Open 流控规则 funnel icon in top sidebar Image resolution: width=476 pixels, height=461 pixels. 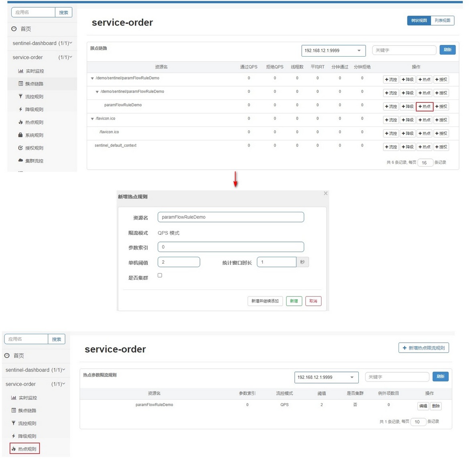[20, 97]
